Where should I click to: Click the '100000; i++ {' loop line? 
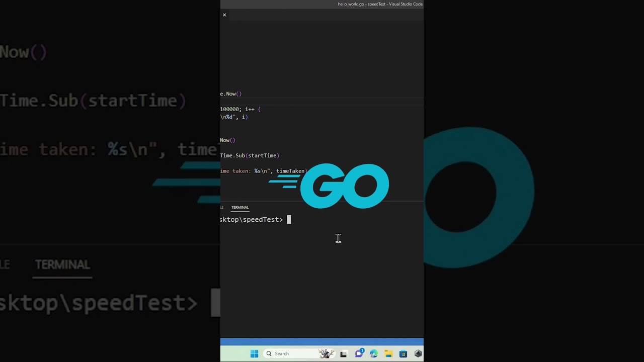240,109
